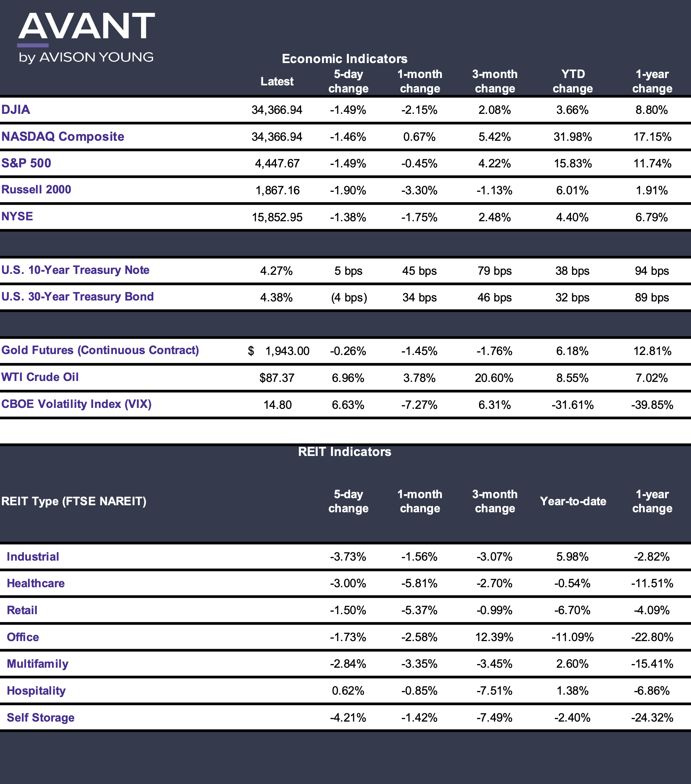Viewport: 691px width, 784px height.
Task: Select the WTI Crude Oil label
Action: coord(40,377)
